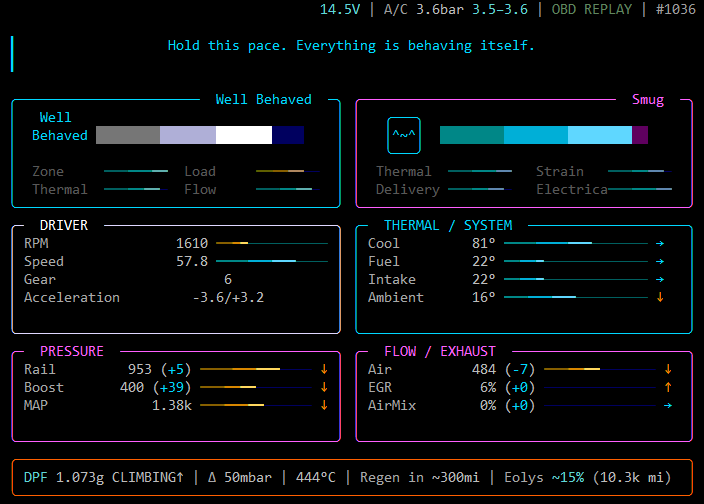The height and width of the screenshot is (504, 704).
Task: Click the light cyan segment of Smug bar
Action: tap(600, 135)
